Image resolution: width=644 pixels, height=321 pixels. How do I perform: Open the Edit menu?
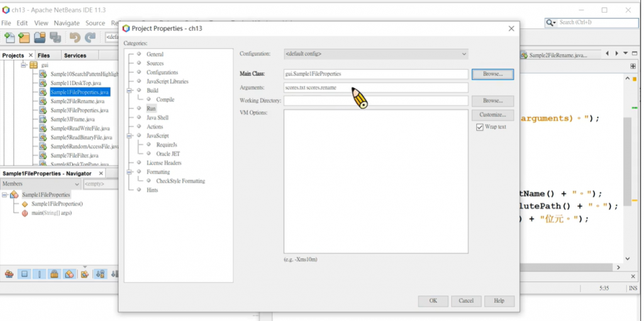point(22,23)
